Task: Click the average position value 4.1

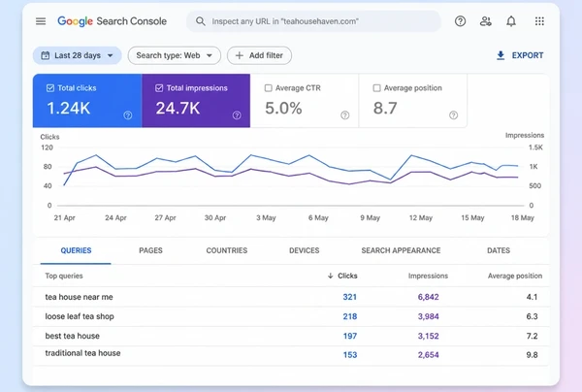Action: coord(532,297)
